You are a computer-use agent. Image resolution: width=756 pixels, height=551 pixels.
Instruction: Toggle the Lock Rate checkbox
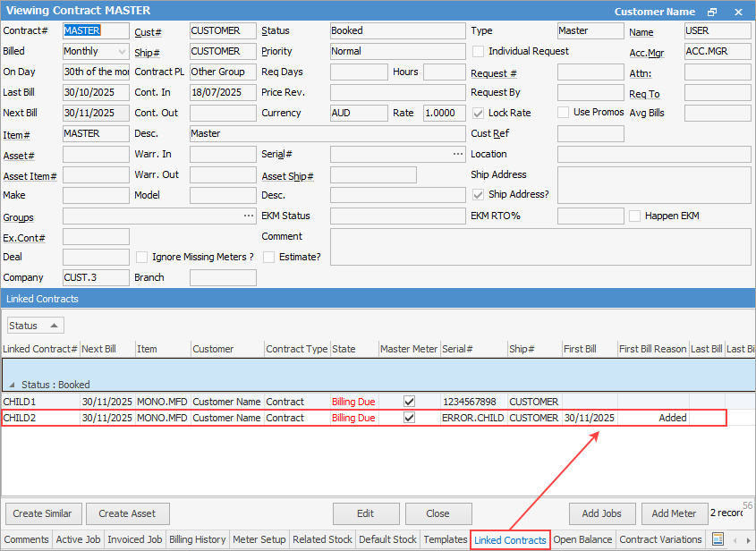pyautogui.click(x=479, y=114)
